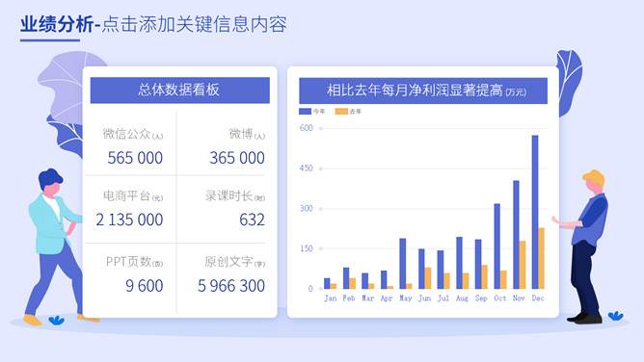
Task: Click the 150 y-axis label
Action: [307, 248]
